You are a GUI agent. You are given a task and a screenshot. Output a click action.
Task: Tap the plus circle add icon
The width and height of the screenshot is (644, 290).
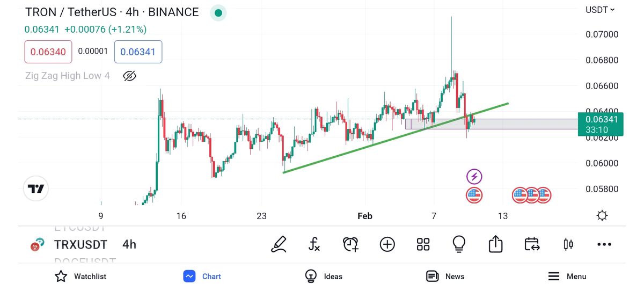point(387,244)
